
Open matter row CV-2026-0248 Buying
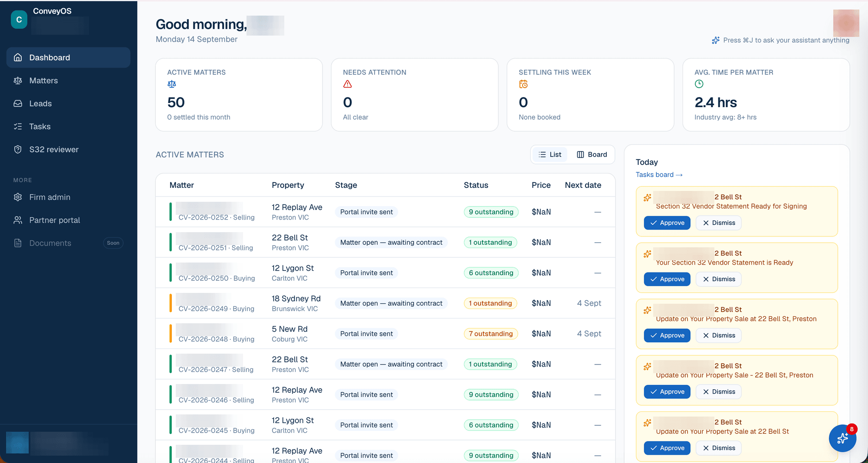pos(385,334)
